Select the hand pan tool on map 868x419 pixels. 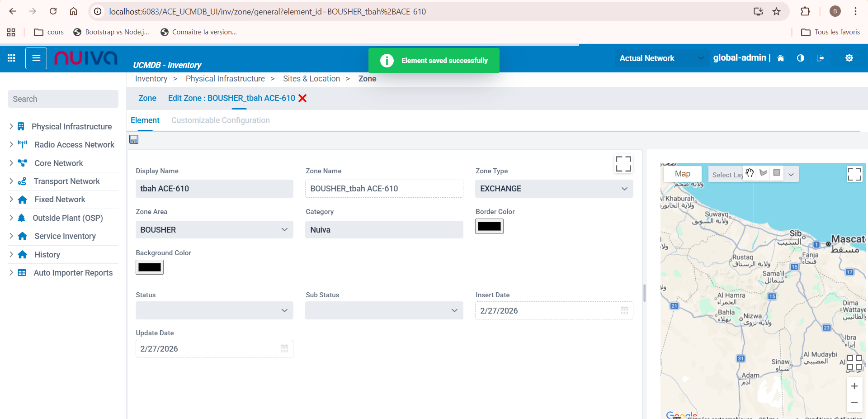click(x=750, y=173)
